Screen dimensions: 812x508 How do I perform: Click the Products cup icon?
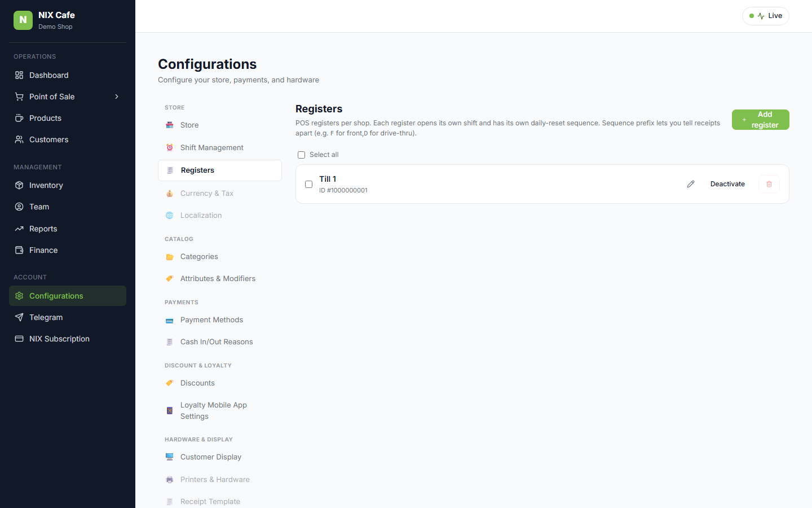[19, 118]
